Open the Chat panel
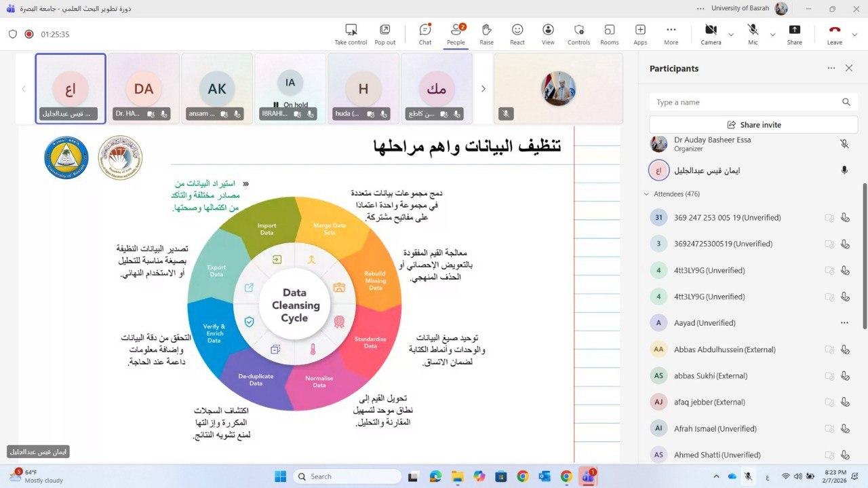 point(425,34)
